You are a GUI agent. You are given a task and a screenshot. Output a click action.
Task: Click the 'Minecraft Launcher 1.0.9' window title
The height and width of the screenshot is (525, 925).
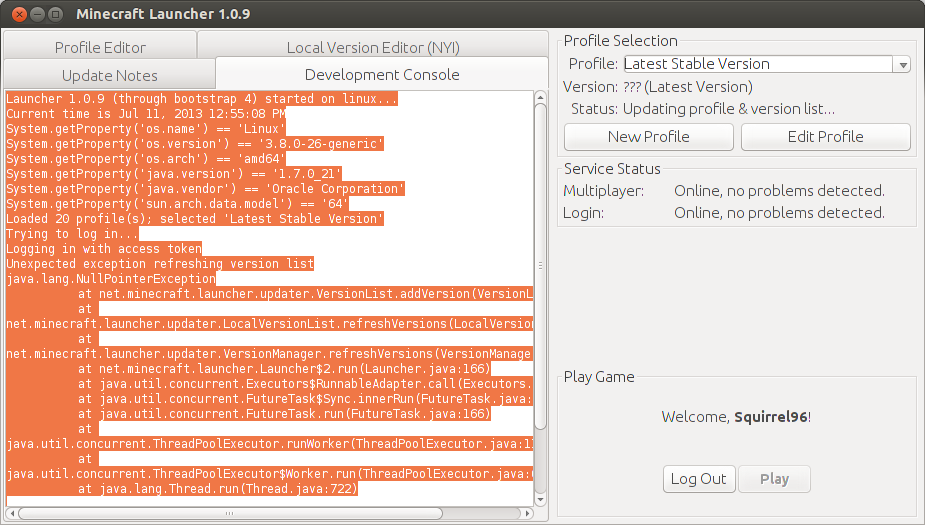(x=163, y=14)
